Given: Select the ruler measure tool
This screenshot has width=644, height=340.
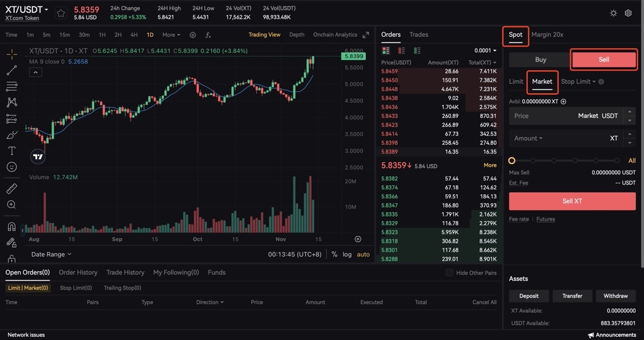Looking at the screenshot, I should click(x=12, y=189).
